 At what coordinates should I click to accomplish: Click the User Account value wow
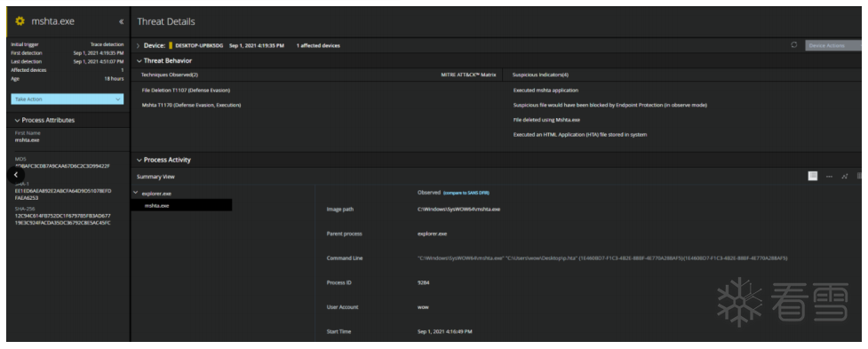click(x=423, y=307)
